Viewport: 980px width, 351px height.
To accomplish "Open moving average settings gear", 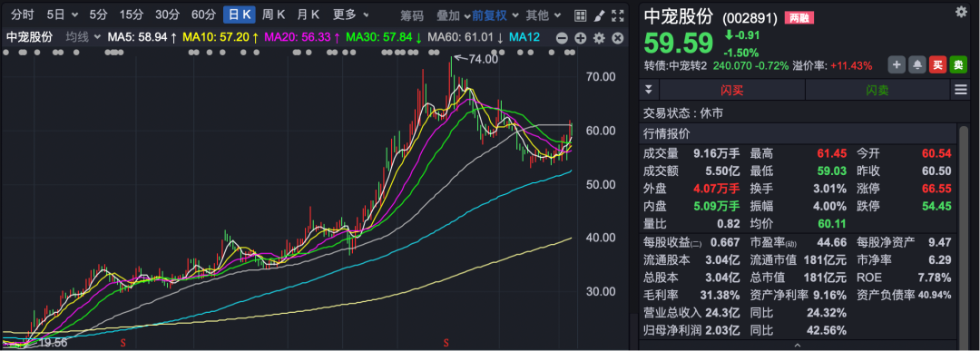I will point(599,38).
